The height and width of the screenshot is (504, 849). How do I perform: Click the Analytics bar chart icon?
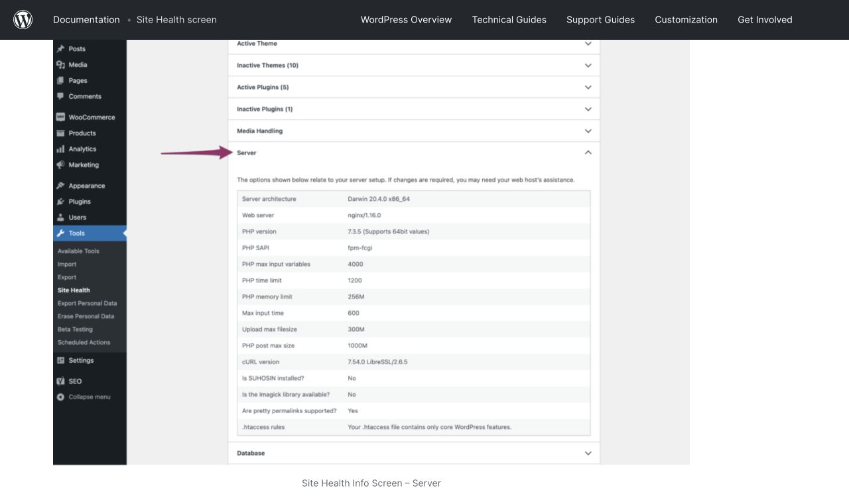pyautogui.click(x=60, y=149)
